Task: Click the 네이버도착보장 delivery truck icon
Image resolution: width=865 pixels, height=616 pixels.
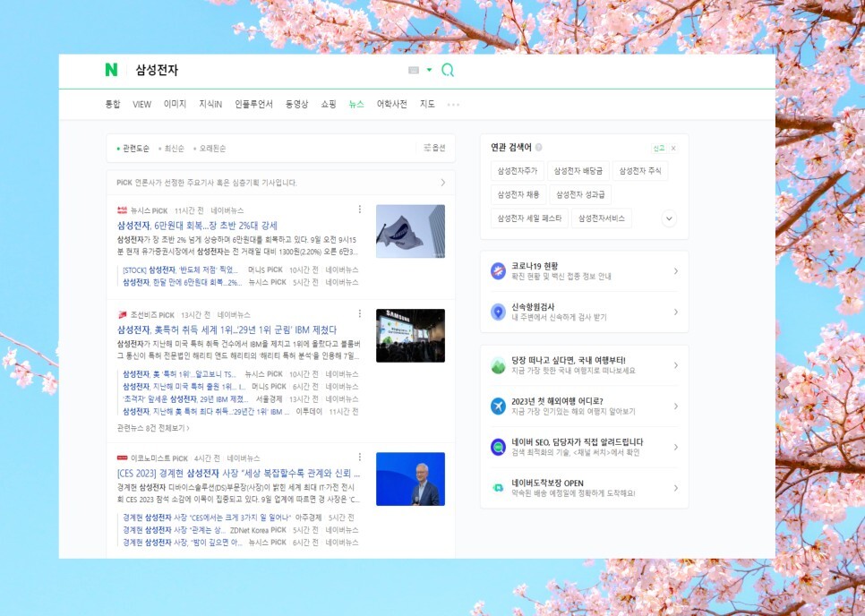Action: coord(498,487)
